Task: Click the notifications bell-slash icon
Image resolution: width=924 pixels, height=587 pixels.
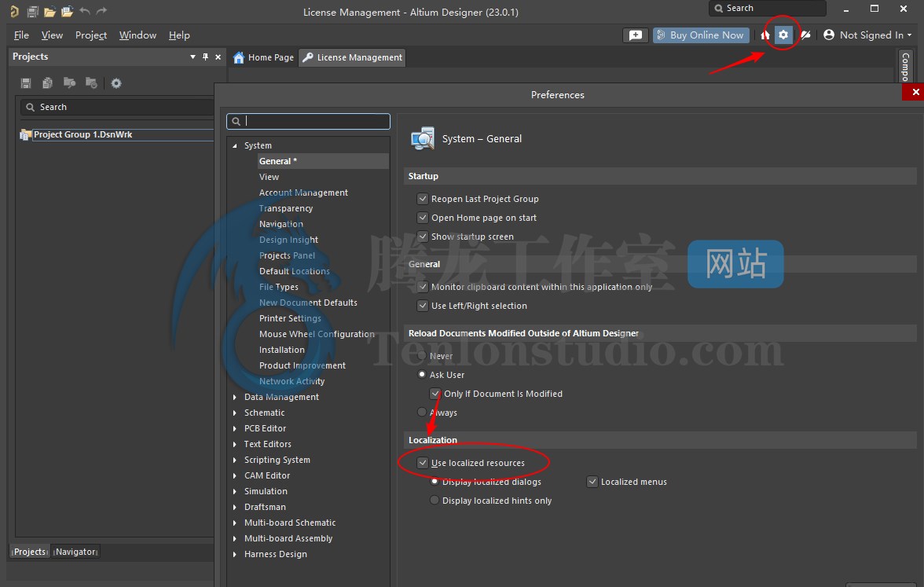Action: click(805, 35)
